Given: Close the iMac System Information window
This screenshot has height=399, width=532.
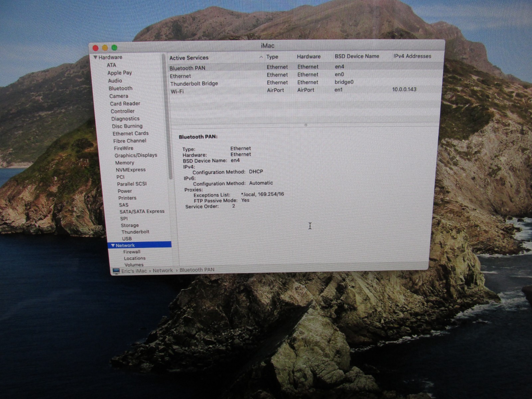Looking at the screenshot, I should point(95,48).
